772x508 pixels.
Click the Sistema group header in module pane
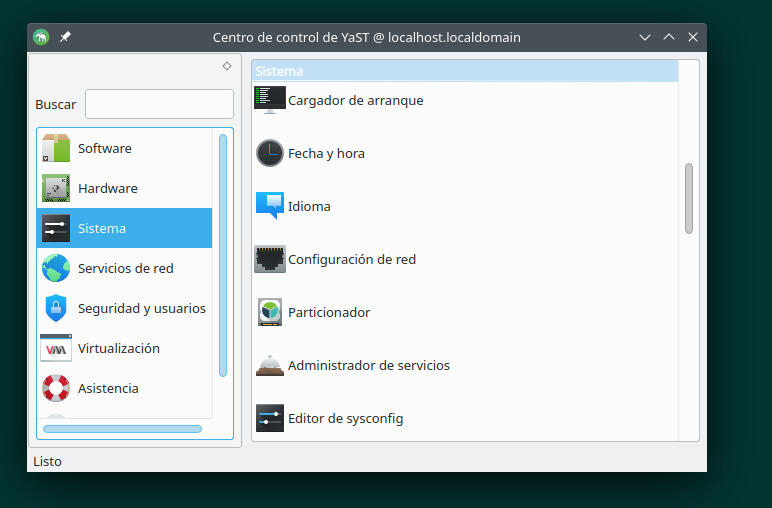[465, 71]
